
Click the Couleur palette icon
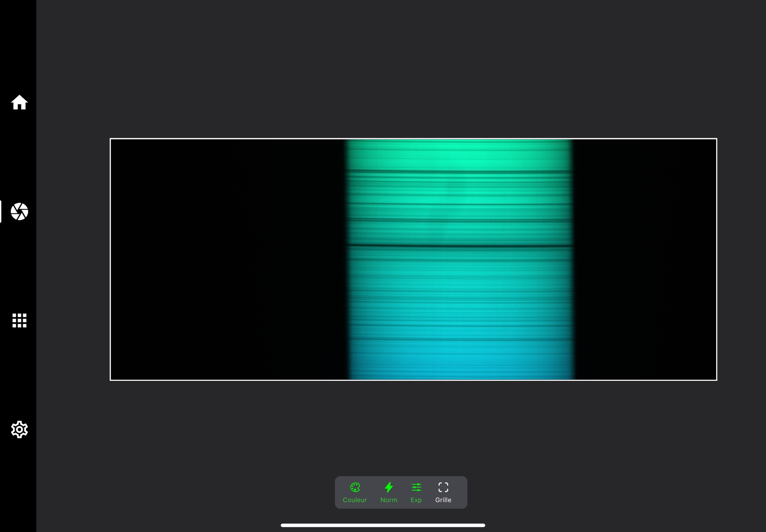click(x=355, y=487)
